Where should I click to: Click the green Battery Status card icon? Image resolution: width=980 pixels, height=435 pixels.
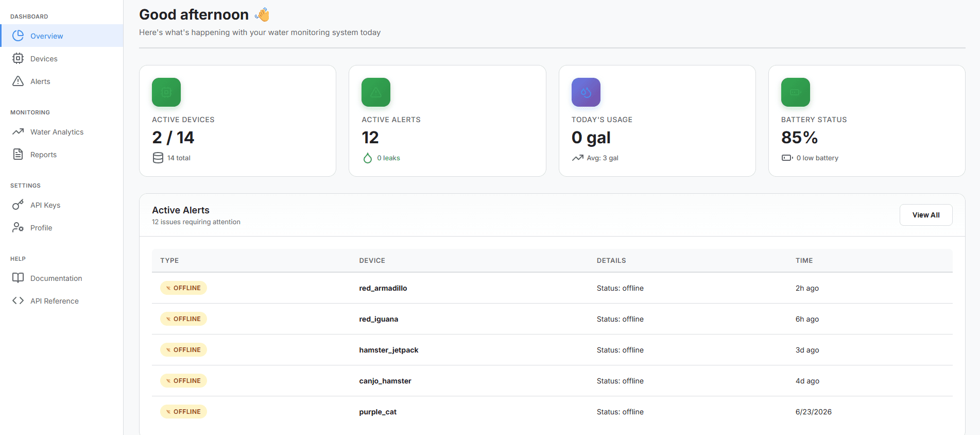pos(796,92)
